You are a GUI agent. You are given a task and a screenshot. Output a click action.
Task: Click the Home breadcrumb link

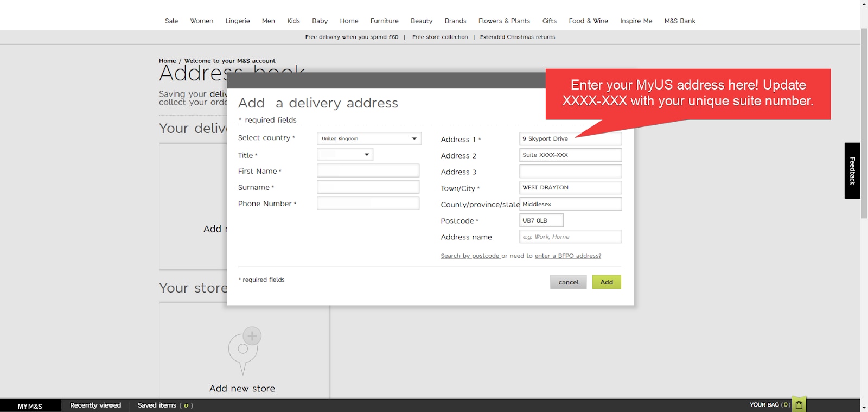coord(168,61)
